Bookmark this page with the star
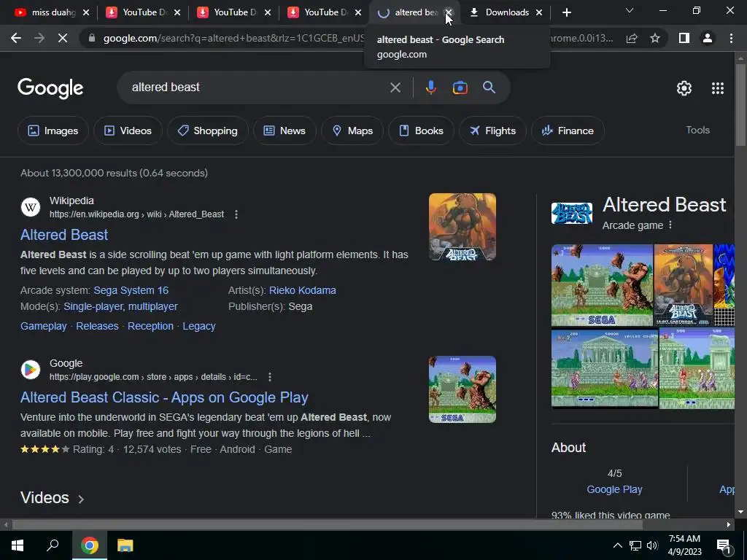Screen dimensions: 747x560 pos(655,38)
